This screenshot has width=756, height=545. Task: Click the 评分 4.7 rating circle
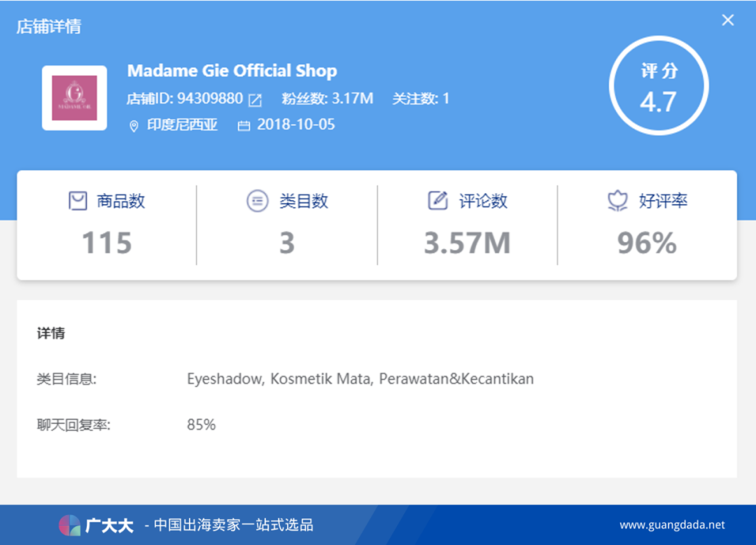click(659, 86)
